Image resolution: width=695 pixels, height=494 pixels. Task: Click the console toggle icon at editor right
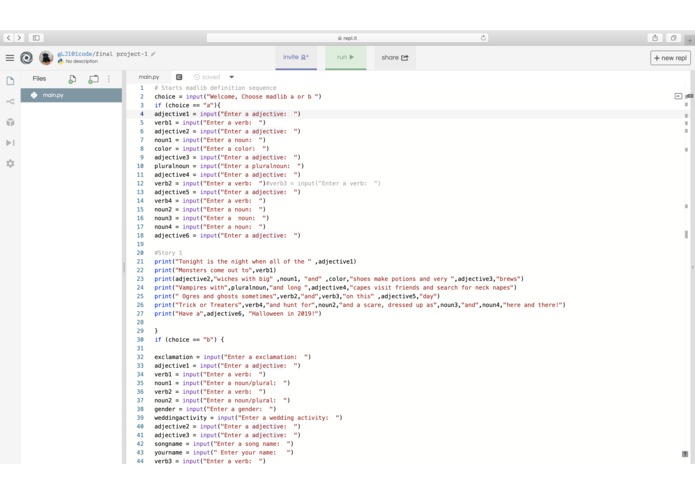pos(678,96)
